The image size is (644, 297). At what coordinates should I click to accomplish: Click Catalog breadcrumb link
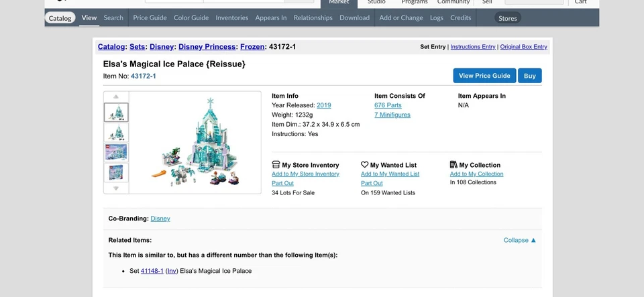pyautogui.click(x=111, y=47)
